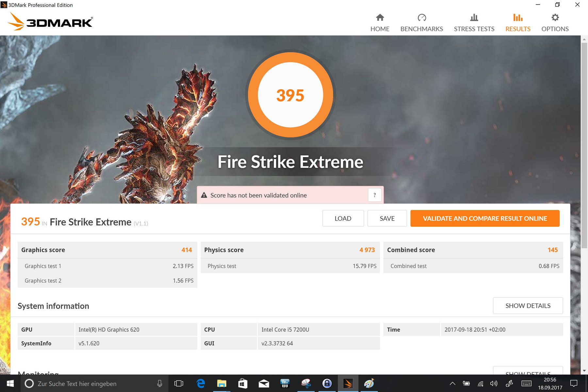This screenshot has width=588, height=392.
Task: Click the Combined score value 145
Action: click(553, 250)
